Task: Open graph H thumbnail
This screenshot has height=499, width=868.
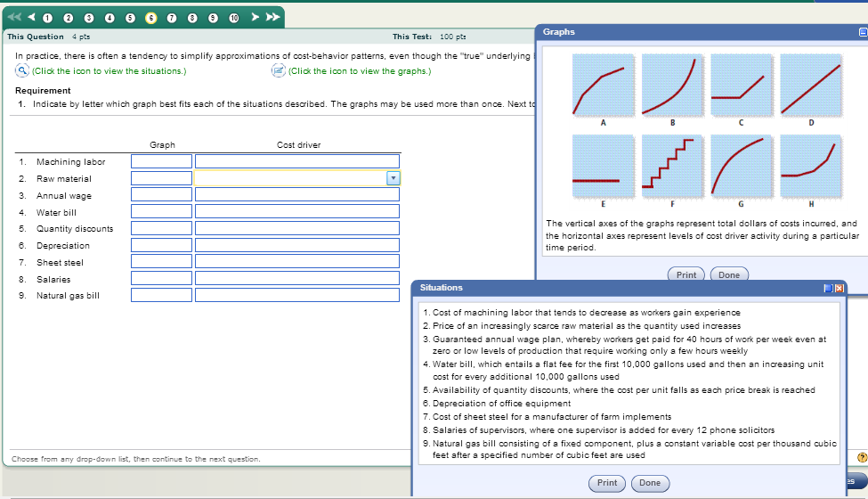Action: coord(811,166)
